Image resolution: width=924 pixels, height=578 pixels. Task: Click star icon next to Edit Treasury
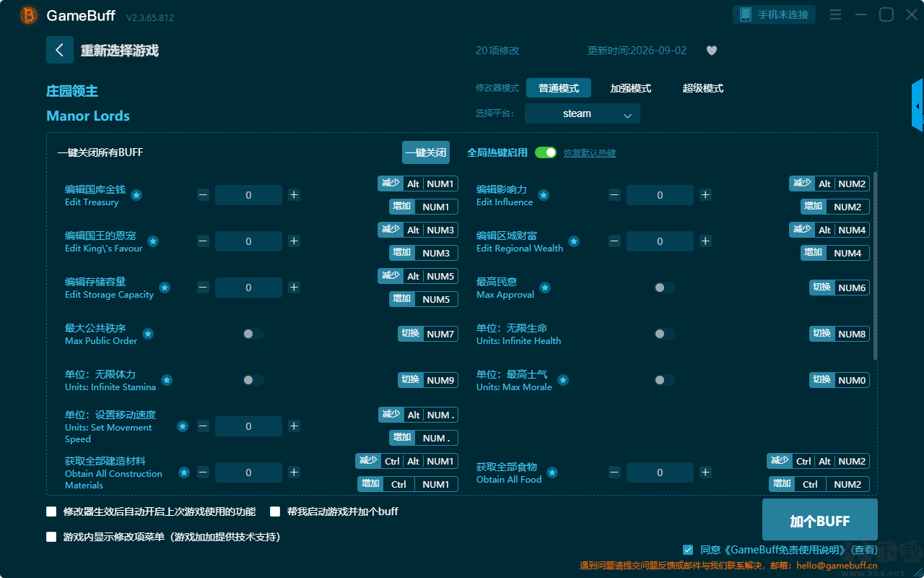pos(136,195)
